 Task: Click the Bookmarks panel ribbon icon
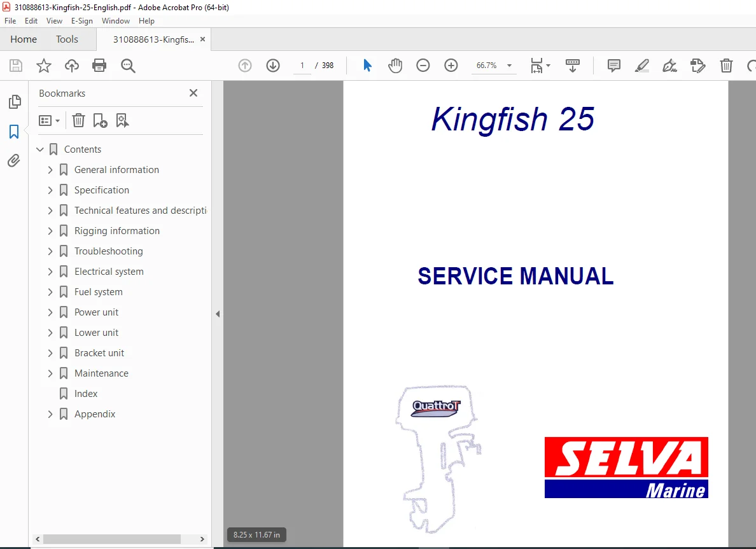coord(14,132)
